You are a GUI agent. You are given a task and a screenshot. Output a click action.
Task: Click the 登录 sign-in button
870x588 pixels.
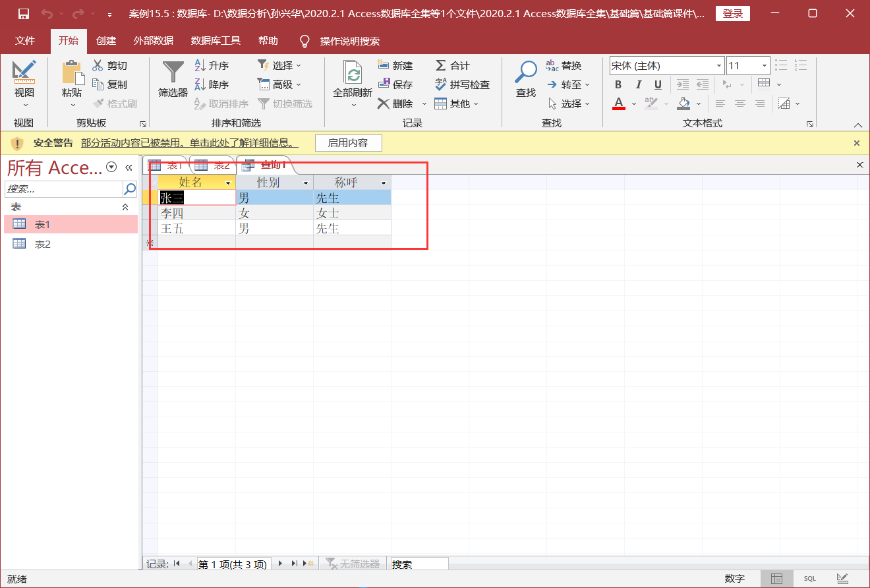click(x=733, y=14)
